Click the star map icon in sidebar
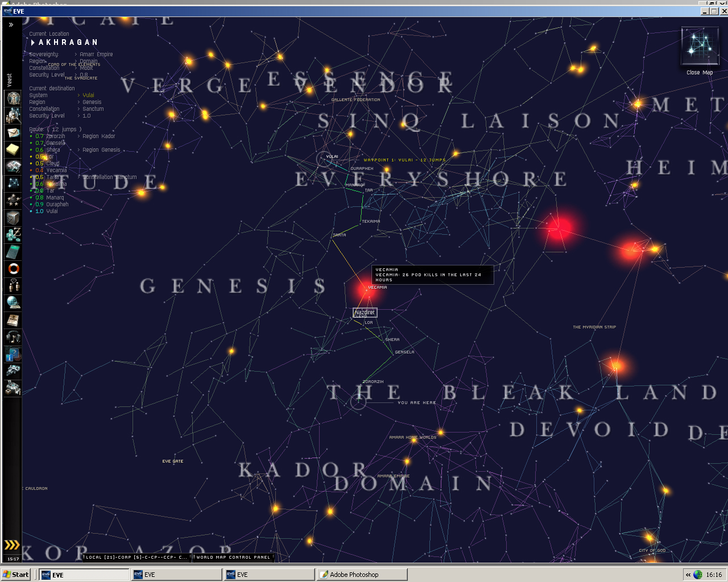Screen dimensions: 728x582 click(13, 184)
